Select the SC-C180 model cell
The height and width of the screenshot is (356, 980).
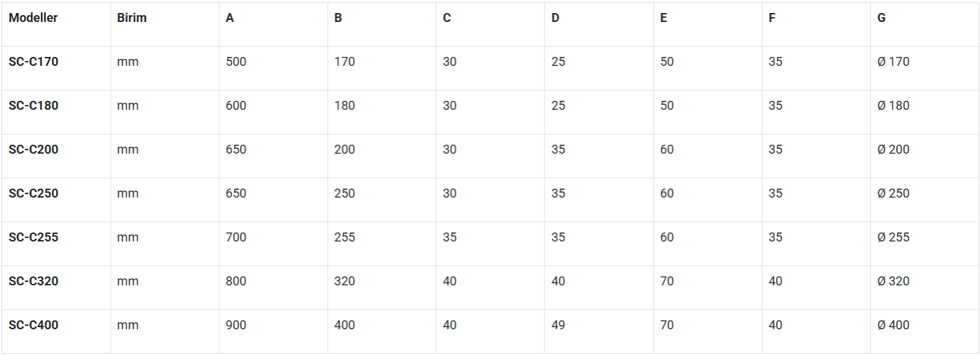34,106
